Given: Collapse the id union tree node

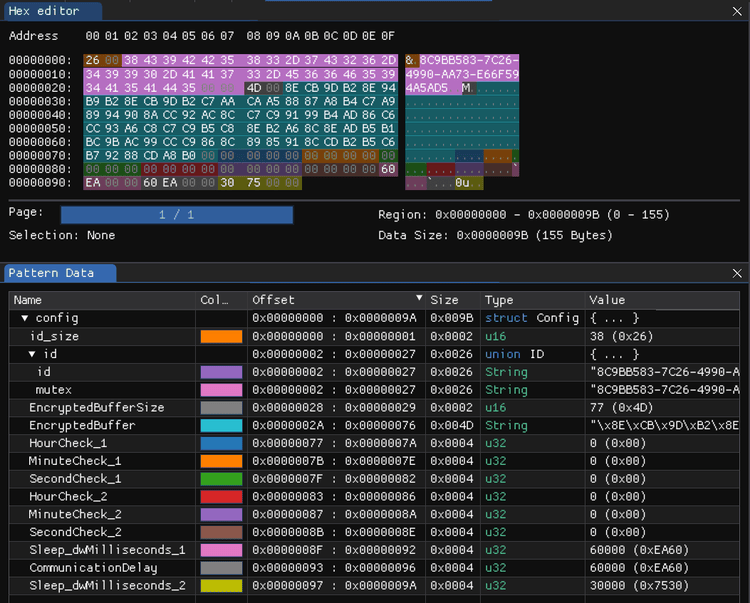Looking at the screenshot, I should pos(32,354).
